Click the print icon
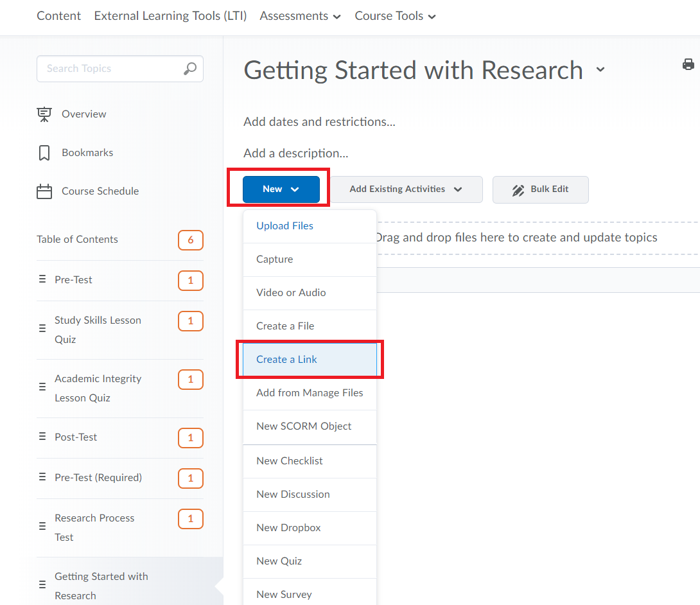 click(688, 64)
